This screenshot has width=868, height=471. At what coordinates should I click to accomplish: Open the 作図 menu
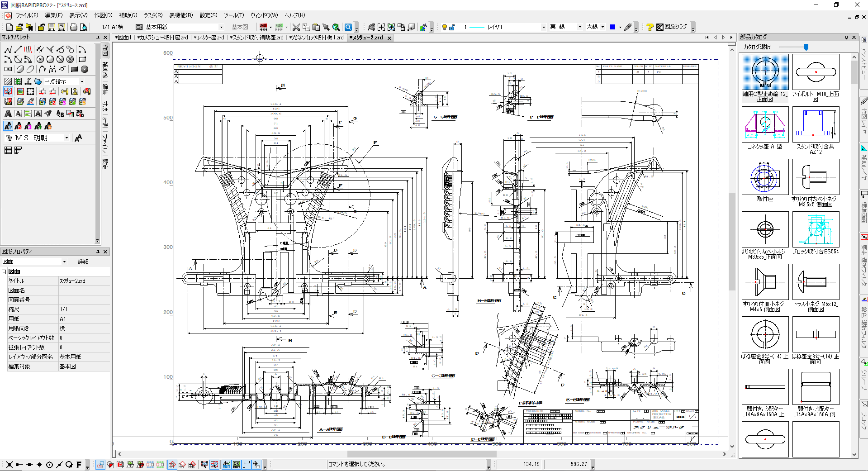tap(103, 15)
